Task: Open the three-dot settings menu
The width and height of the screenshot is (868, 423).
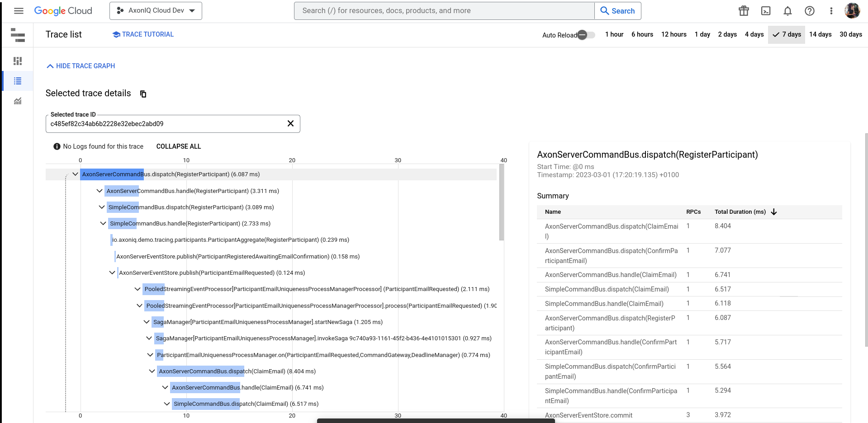Action: click(831, 11)
